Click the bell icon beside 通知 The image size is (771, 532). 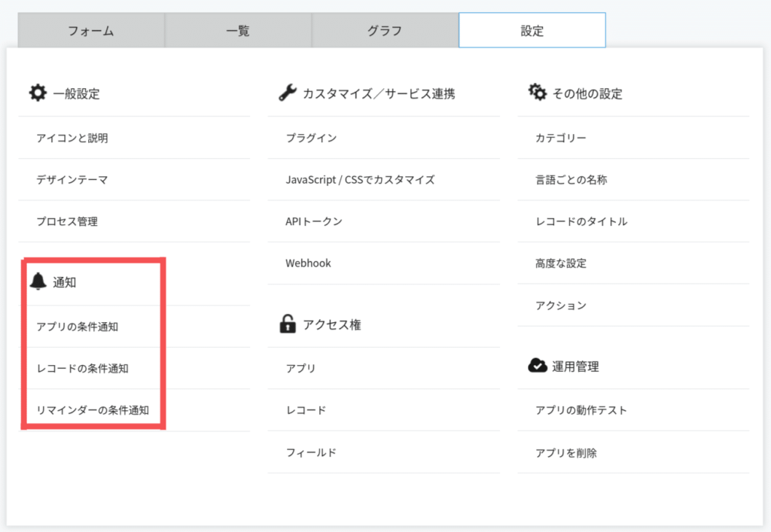click(38, 282)
